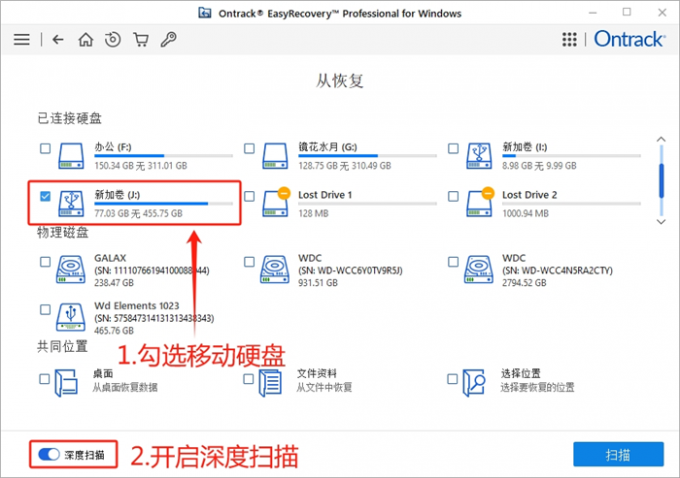Screen dimensions: 680x478
Task: Check the GALAX disk checkbox
Action: point(45,262)
